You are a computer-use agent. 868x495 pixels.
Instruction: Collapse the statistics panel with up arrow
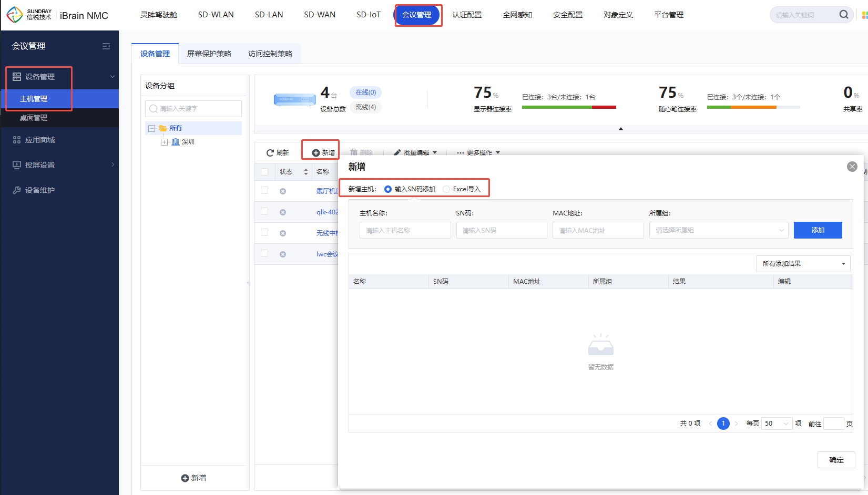(x=620, y=129)
